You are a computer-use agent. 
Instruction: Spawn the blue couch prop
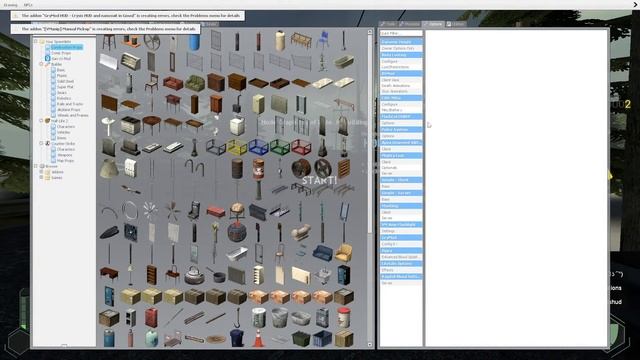point(322,253)
